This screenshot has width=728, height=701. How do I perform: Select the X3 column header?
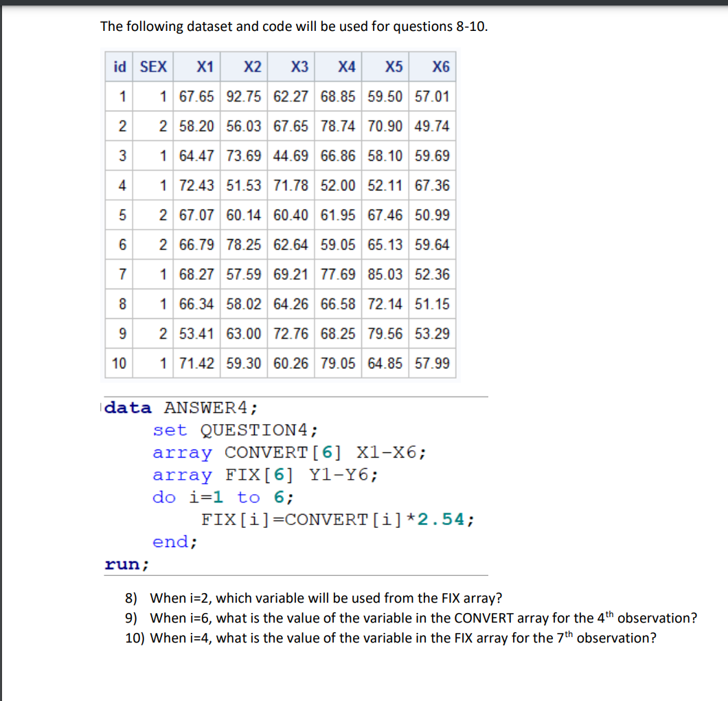pyautogui.click(x=297, y=67)
